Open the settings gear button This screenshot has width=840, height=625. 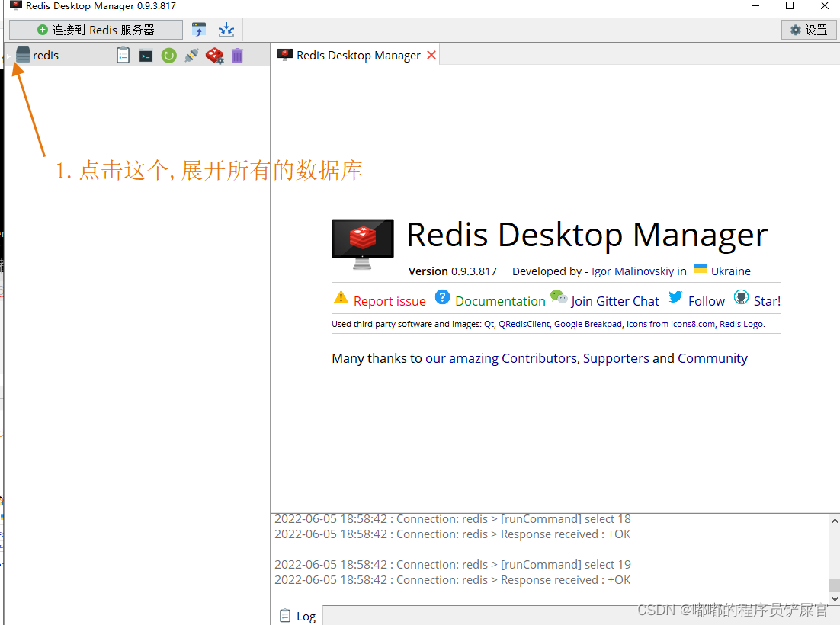809,30
